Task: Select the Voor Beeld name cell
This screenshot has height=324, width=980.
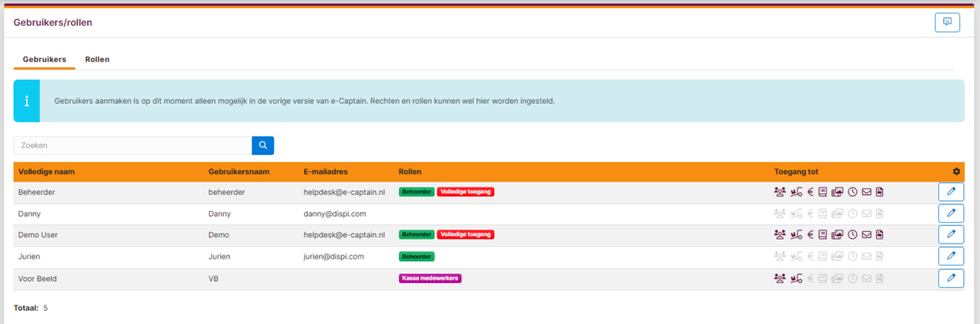Action: click(39, 279)
